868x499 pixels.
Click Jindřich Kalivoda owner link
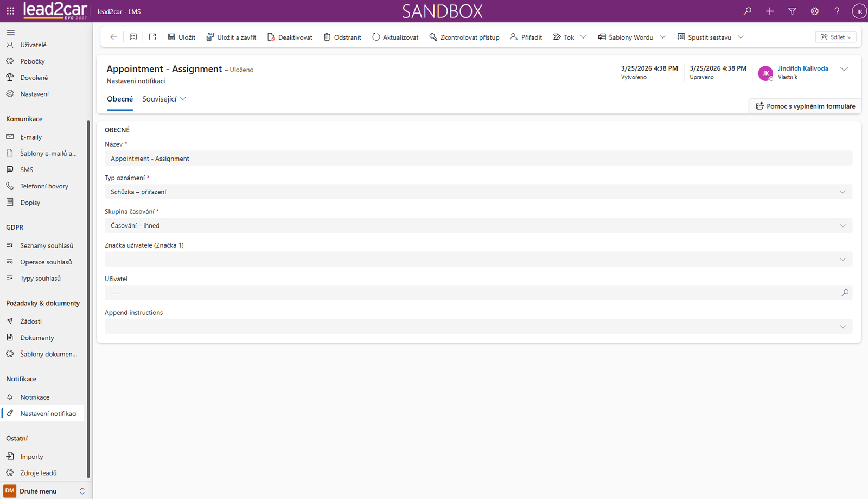[803, 68]
